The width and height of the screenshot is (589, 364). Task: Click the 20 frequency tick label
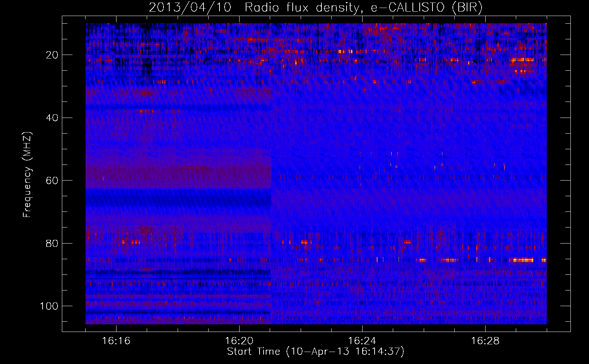pos(52,55)
